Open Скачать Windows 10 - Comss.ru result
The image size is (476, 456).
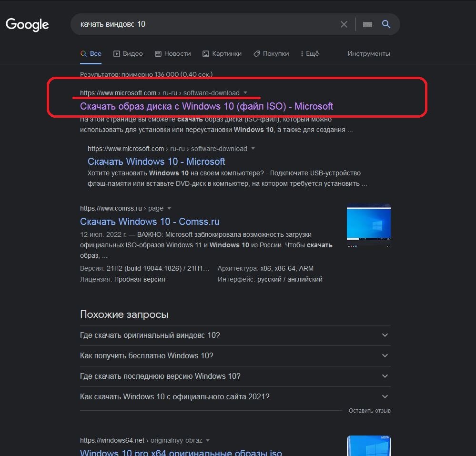[150, 222]
